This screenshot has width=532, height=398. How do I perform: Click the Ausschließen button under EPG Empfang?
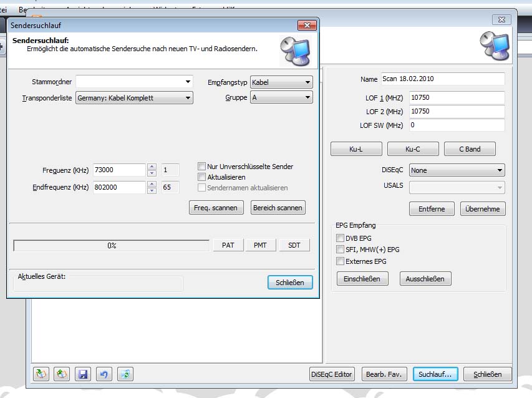click(425, 279)
